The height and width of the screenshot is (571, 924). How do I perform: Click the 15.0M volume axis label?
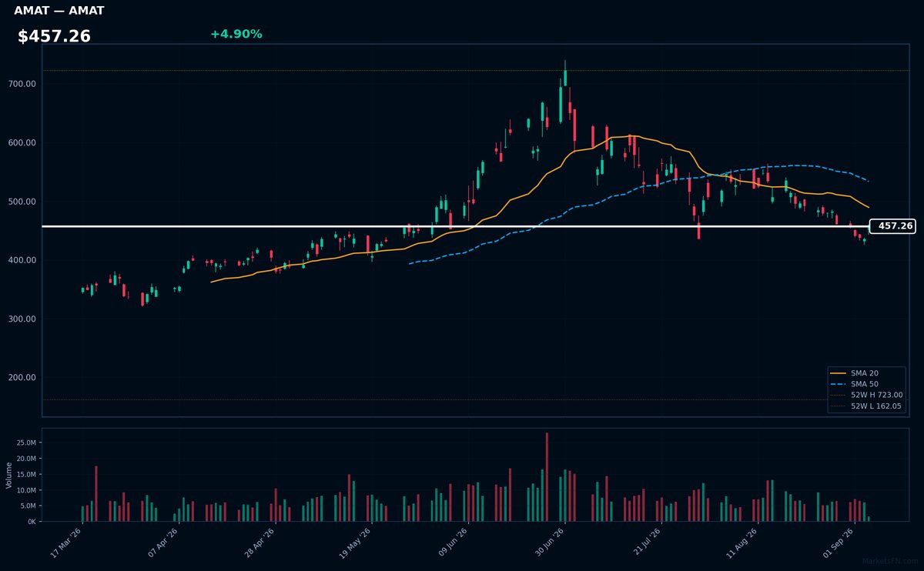(27, 475)
